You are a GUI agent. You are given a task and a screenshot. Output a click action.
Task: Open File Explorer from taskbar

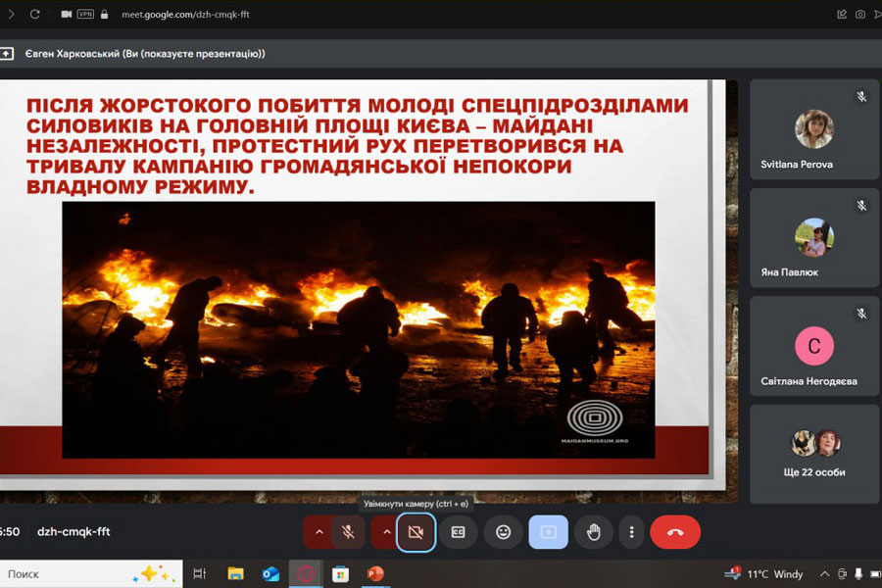[235, 574]
